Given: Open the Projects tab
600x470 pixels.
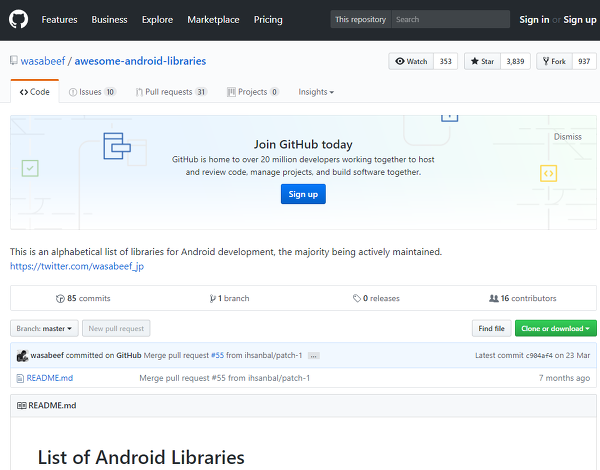Looking at the screenshot, I should point(253,92).
